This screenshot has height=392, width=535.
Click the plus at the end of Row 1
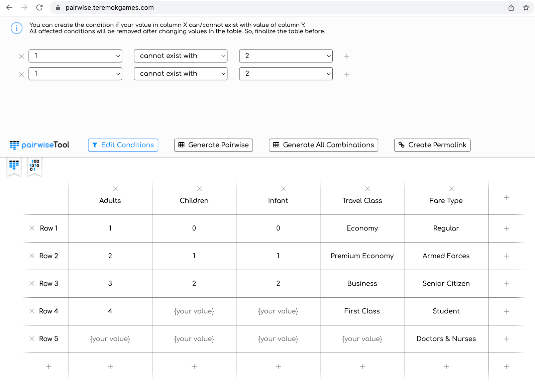507,228
